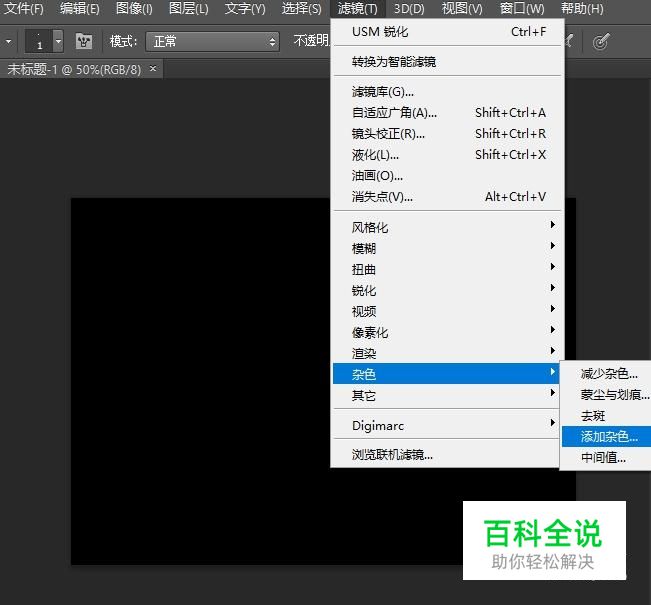Open the brush preset picker arrow
This screenshot has width=651, height=605.
59,41
